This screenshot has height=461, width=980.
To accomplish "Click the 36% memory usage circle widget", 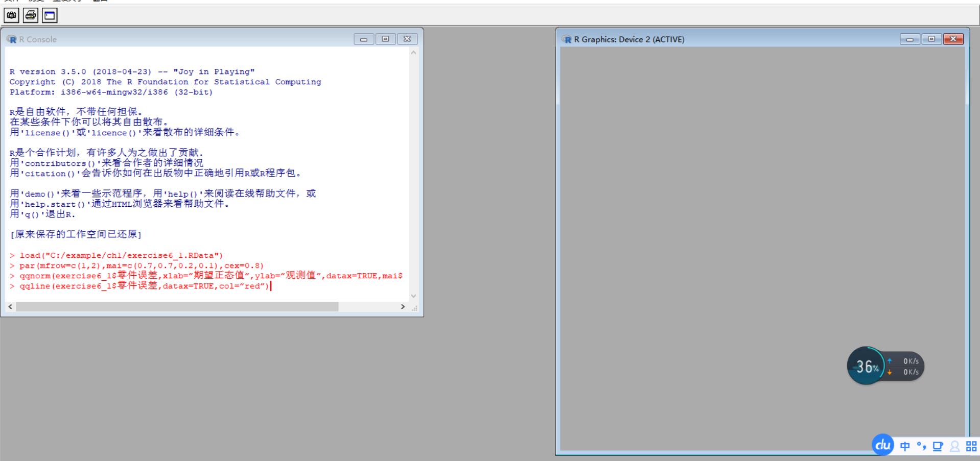I will [866, 366].
